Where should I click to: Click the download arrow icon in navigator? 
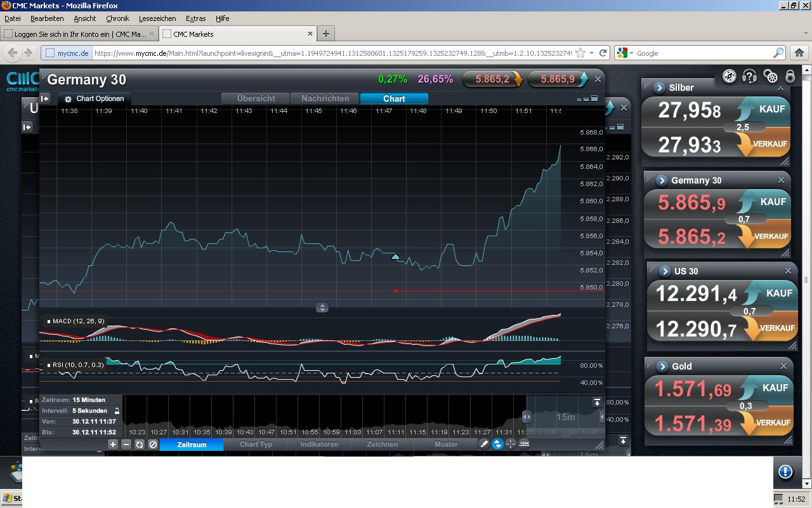(597, 403)
